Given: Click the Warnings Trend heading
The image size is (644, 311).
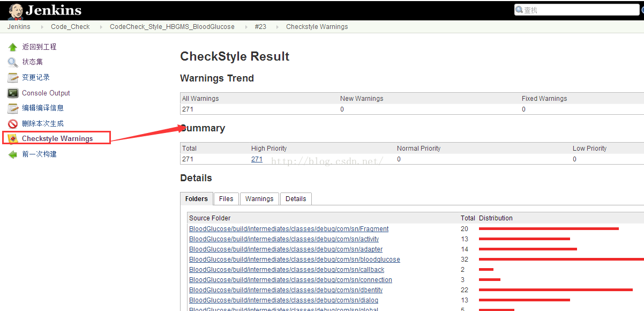Looking at the screenshot, I should 217,78.
